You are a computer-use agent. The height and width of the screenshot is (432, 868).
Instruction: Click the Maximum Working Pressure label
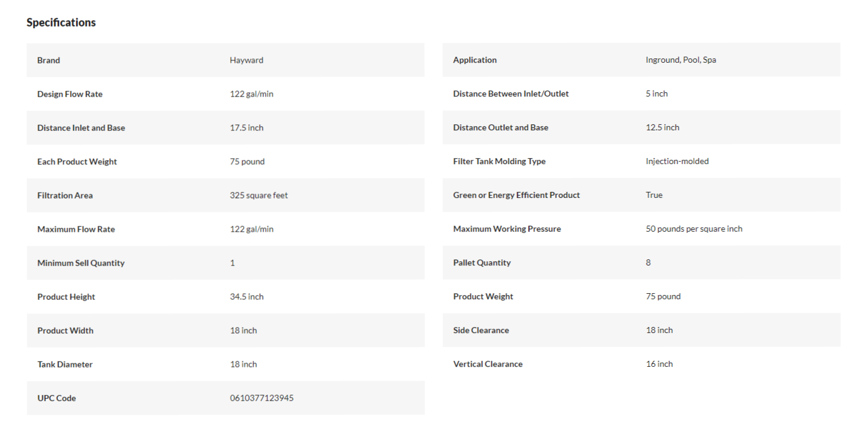507,229
